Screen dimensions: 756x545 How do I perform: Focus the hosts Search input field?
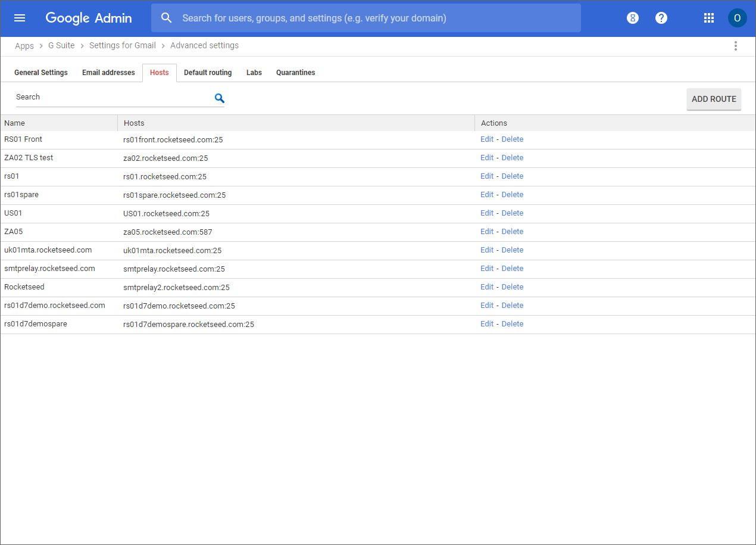click(113, 97)
